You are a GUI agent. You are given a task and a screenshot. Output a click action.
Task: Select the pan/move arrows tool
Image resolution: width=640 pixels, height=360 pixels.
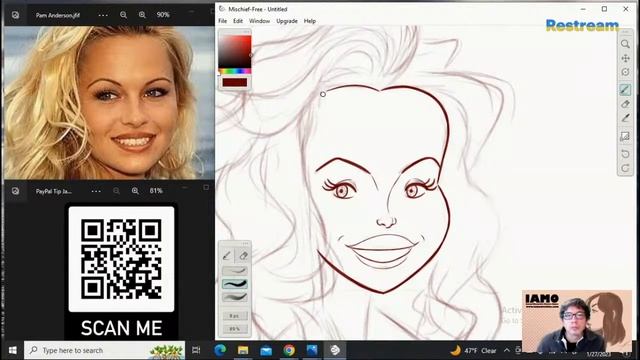tap(625, 58)
